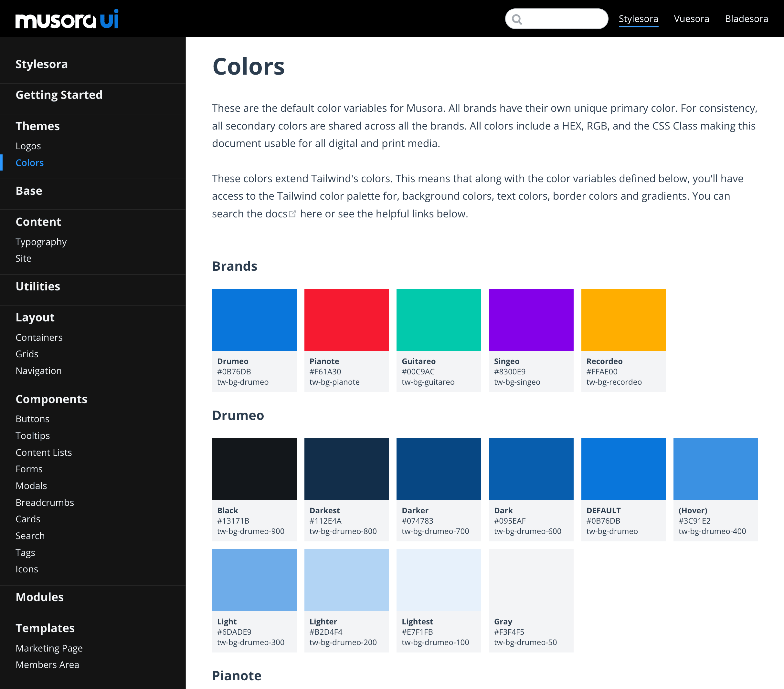This screenshot has height=689, width=784.
Task: Open the Content sidebar section
Action: click(38, 222)
